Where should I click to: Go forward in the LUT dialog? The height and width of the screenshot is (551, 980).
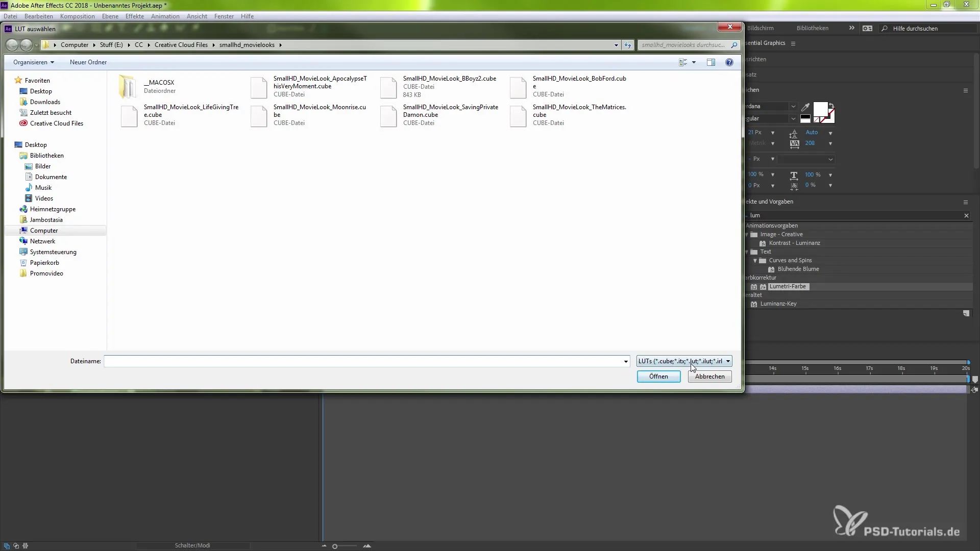[x=26, y=45]
